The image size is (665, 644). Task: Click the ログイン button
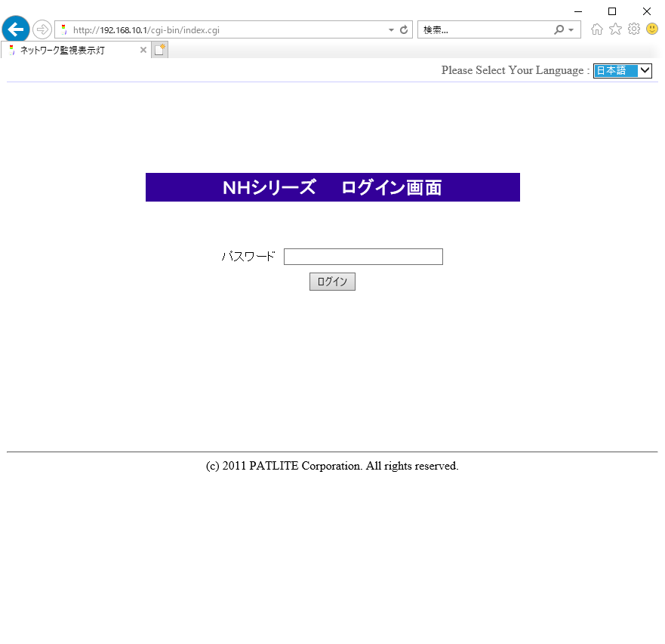click(332, 282)
